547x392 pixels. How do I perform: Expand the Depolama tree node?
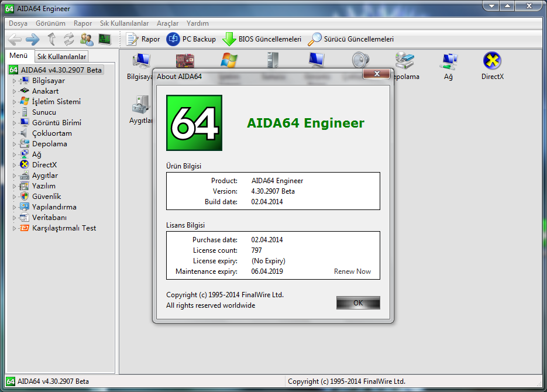click(14, 144)
